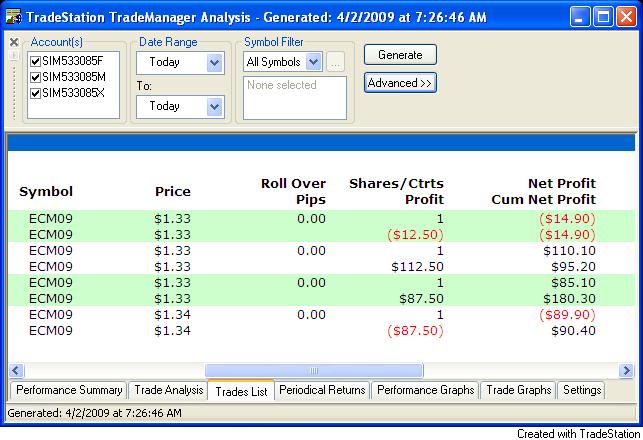Click the ($87.50) loss value
Viewport: 643px width, 440px height.
tap(415, 331)
